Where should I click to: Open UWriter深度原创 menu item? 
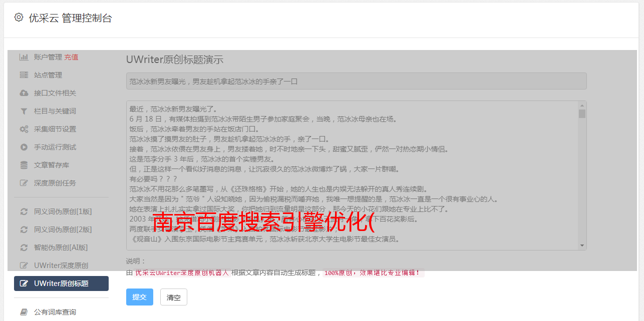pos(61,265)
